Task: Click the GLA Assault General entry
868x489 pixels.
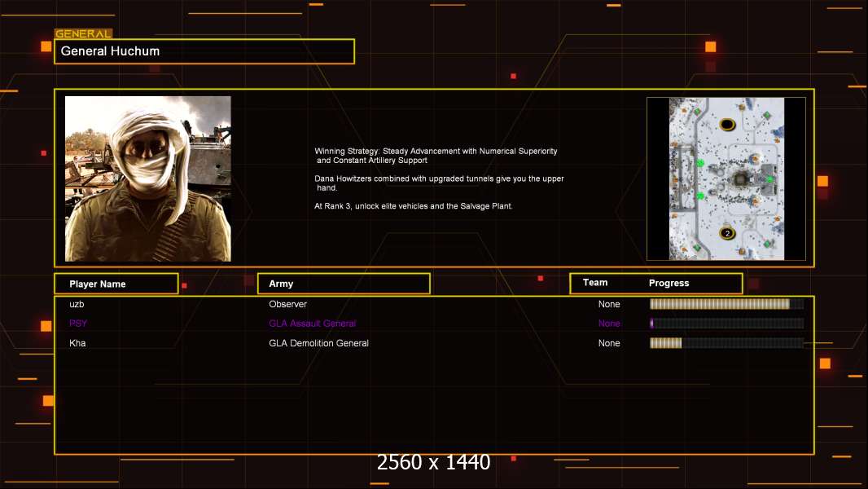Action: 312,324
